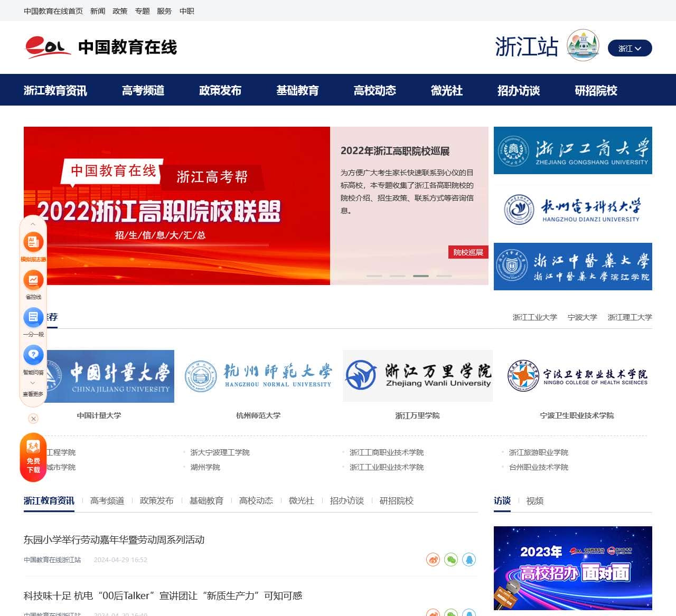The width and height of the screenshot is (676, 616).
Task: Open the 模拟报志愿 AI icon in floating sidebar
Action: click(x=33, y=242)
